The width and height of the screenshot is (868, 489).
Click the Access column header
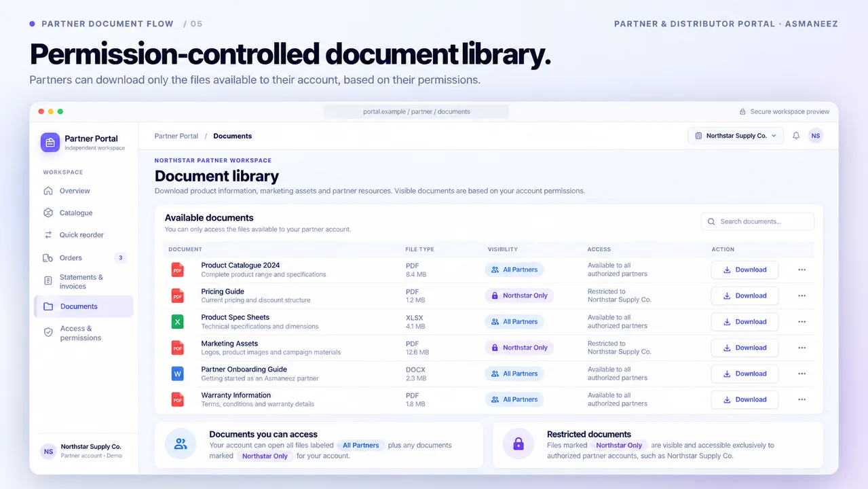[599, 249]
